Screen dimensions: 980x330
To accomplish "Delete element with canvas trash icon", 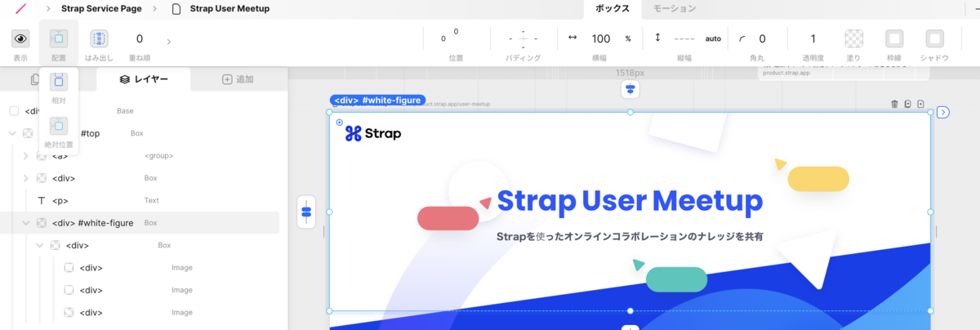I will [x=894, y=104].
